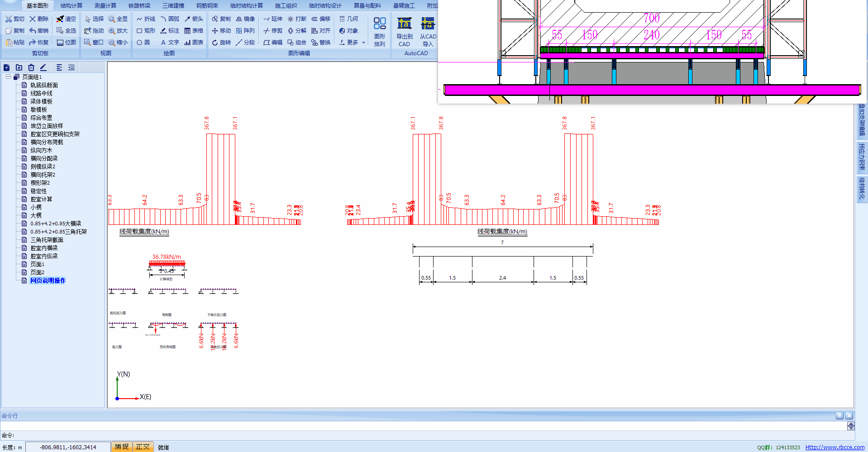Open the www.rbcce.com link
Screen dimensions: 868x452
pyautogui.click(x=835, y=447)
